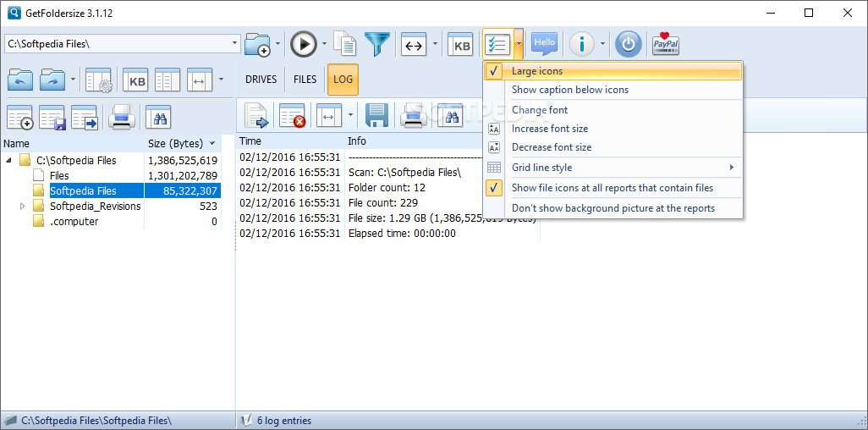Click the Hello speech bubble icon
This screenshot has width=868, height=430.
(x=544, y=44)
